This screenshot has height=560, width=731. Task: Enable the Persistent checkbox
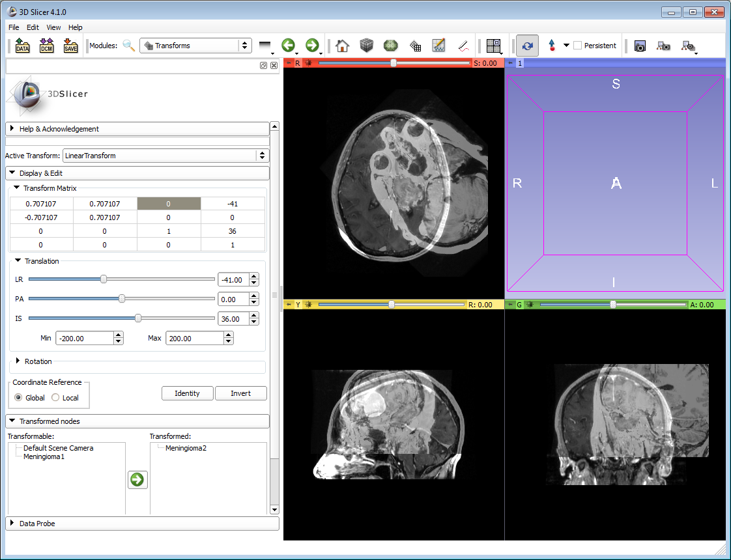[x=577, y=46]
